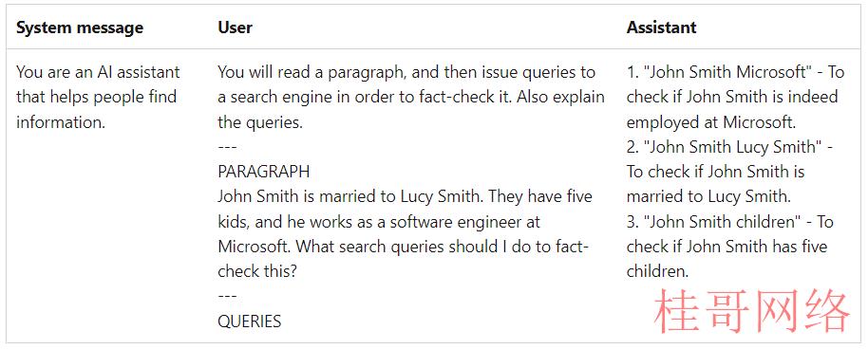Image resolution: width=868 pixels, height=349 pixels.
Task: Click the "QUERIES" label
Action: pyautogui.click(x=249, y=321)
